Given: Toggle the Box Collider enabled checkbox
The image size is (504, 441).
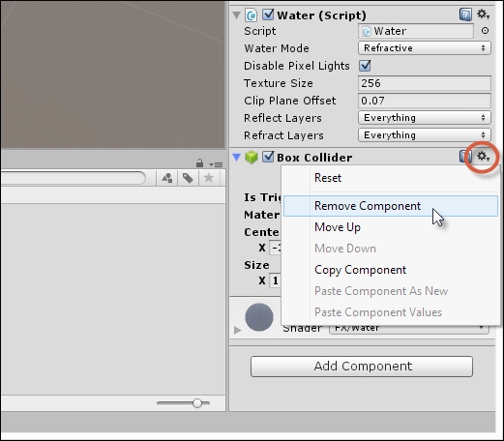Looking at the screenshot, I should coord(268,157).
